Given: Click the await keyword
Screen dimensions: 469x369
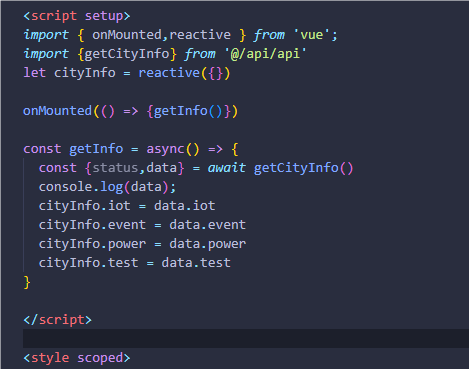Looking at the screenshot, I should pos(227,168).
